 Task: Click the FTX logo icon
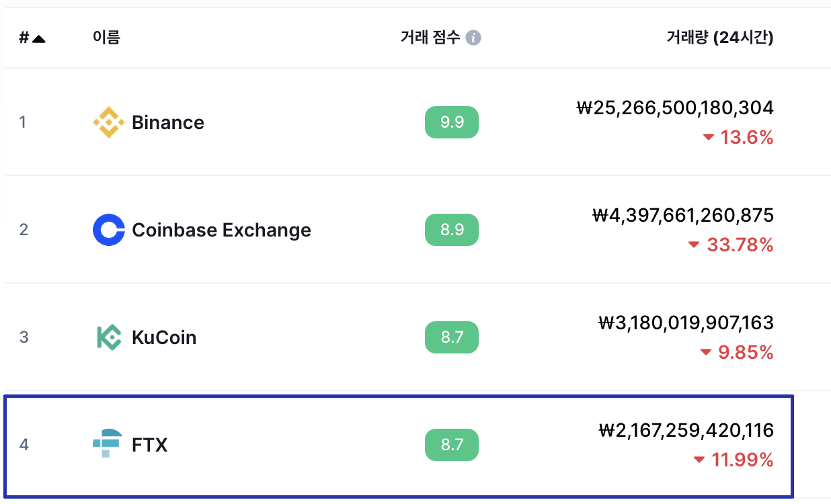click(108, 444)
